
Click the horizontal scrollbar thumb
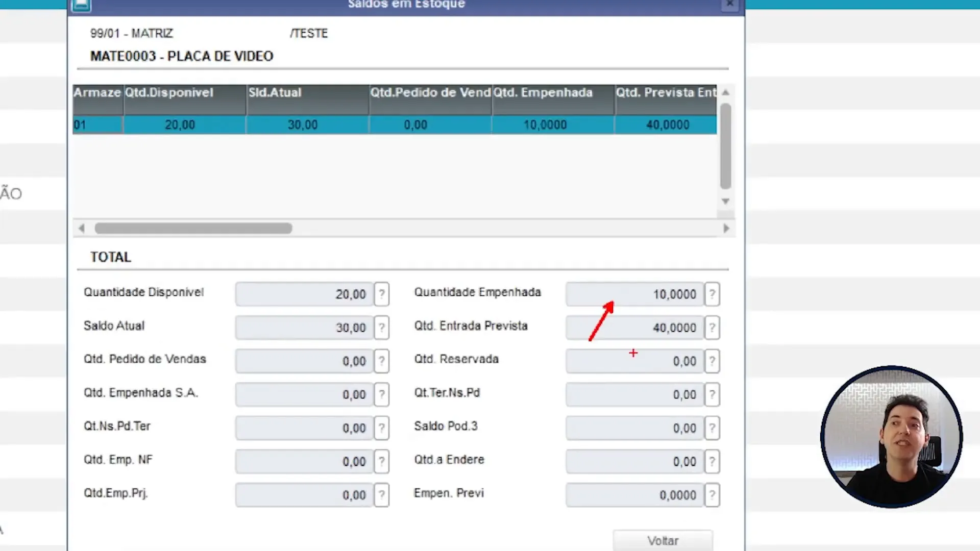click(x=193, y=228)
